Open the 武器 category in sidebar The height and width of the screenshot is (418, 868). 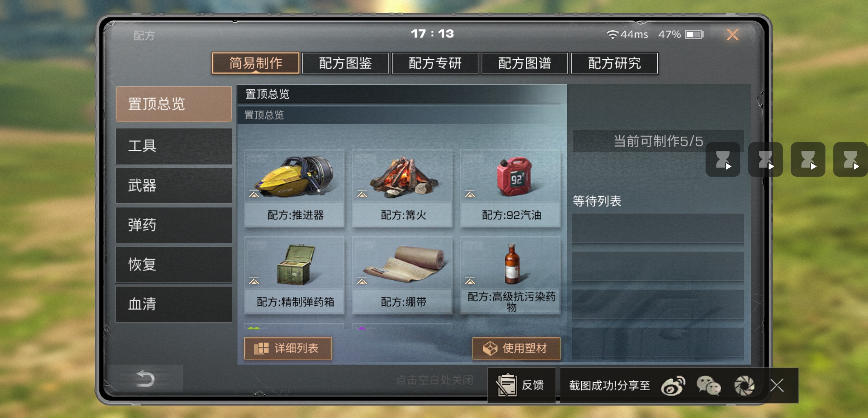[x=174, y=186]
